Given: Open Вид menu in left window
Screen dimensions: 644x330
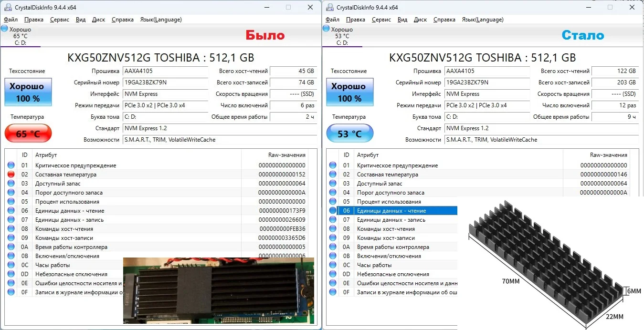Looking at the screenshot, I should click(81, 20).
